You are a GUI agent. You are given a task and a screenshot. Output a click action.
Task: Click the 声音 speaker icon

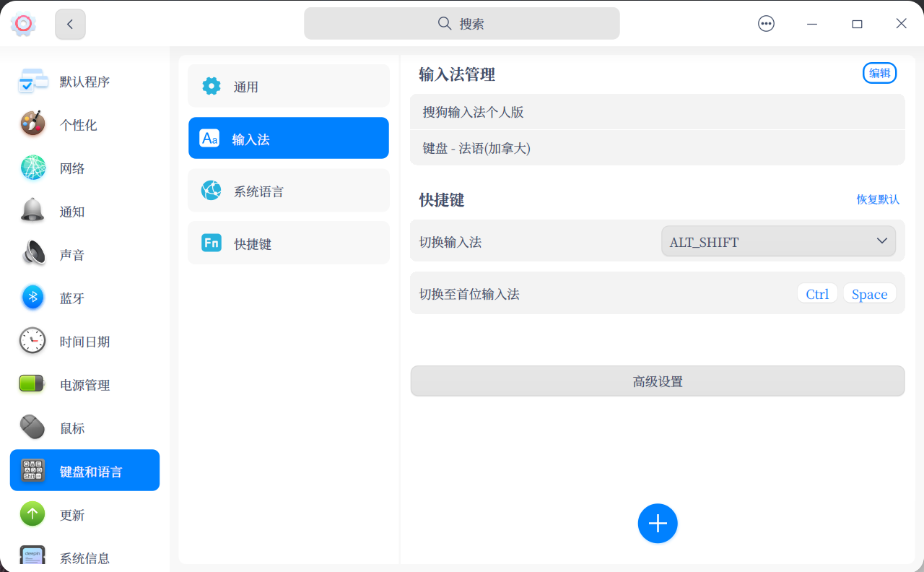(32, 253)
